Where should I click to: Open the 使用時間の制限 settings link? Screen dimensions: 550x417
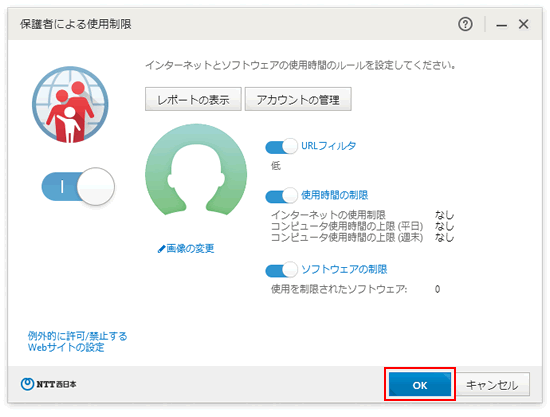[335, 195]
